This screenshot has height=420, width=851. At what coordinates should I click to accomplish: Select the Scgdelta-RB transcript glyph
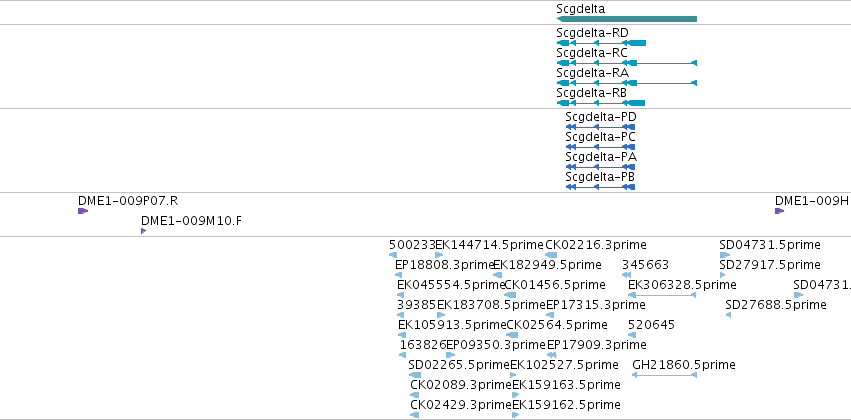pos(601,103)
